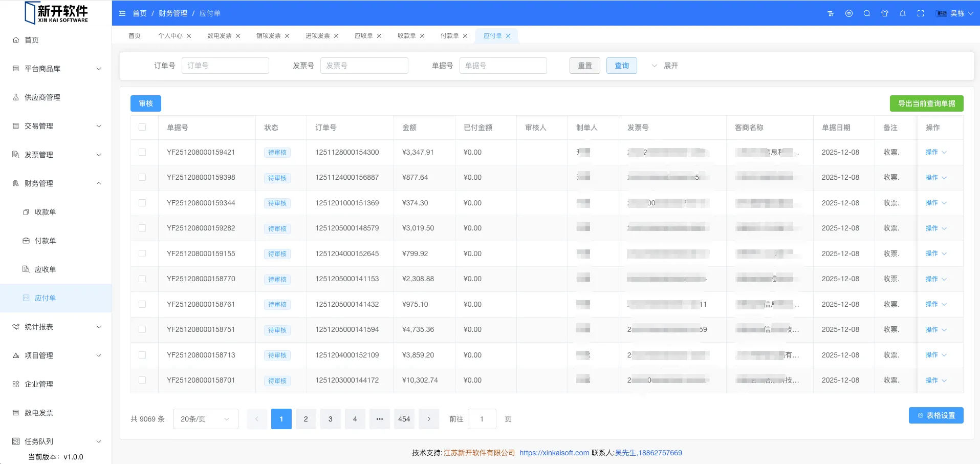Click the blue 审核 button
The image size is (980, 464).
[145, 103]
